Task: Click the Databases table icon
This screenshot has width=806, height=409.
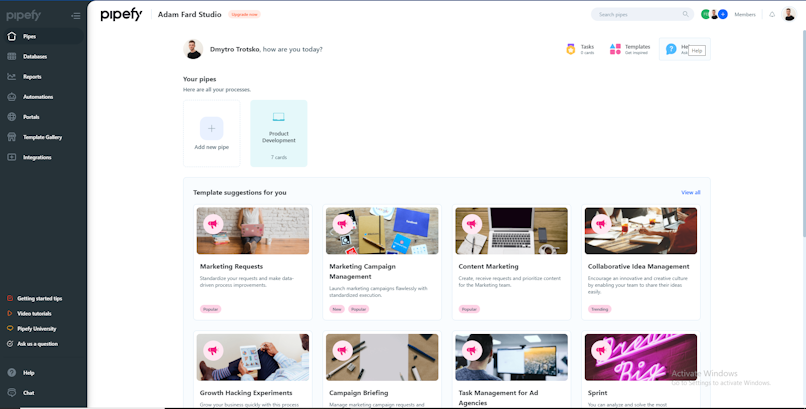Action: click(x=12, y=57)
